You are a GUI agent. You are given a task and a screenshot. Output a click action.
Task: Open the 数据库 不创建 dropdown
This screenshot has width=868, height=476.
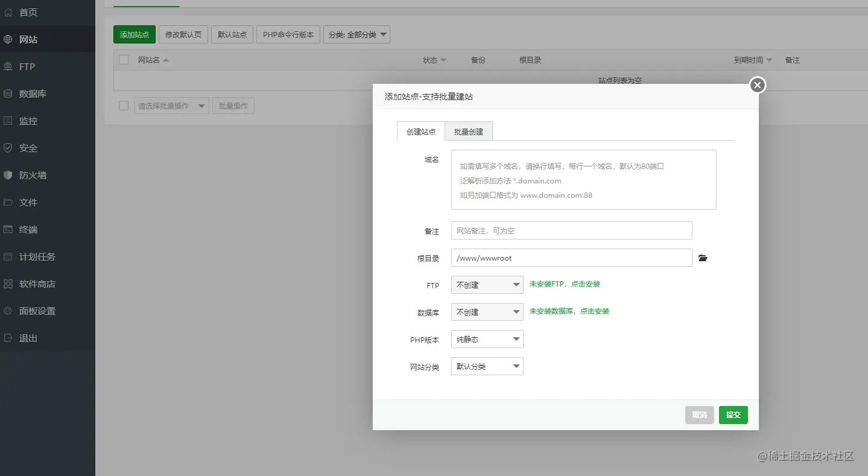pyautogui.click(x=487, y=312)
